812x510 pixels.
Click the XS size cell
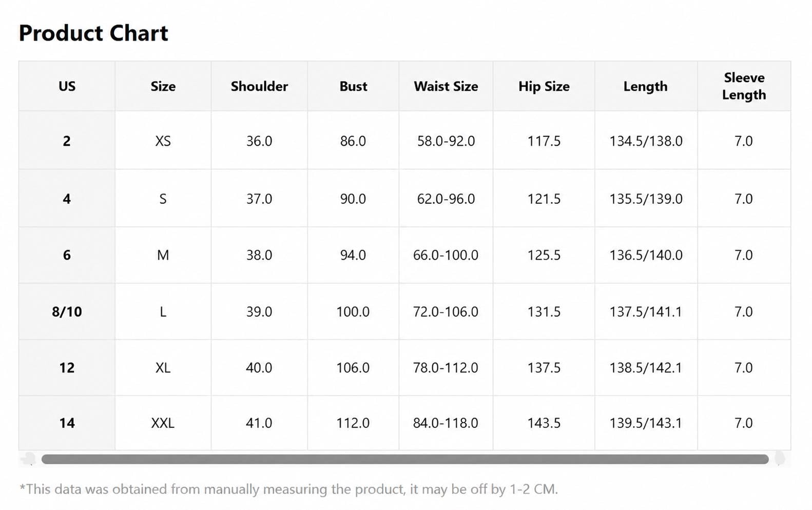tap(163, 141)
